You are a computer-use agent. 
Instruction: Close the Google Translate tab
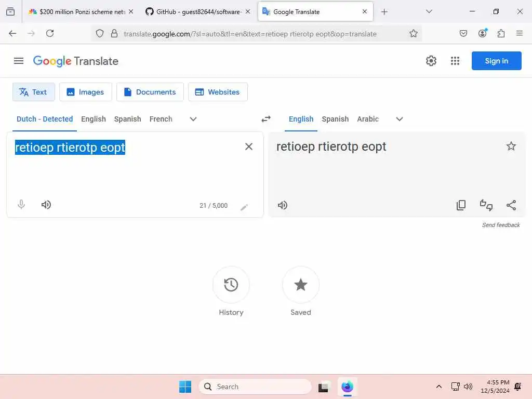364,11
